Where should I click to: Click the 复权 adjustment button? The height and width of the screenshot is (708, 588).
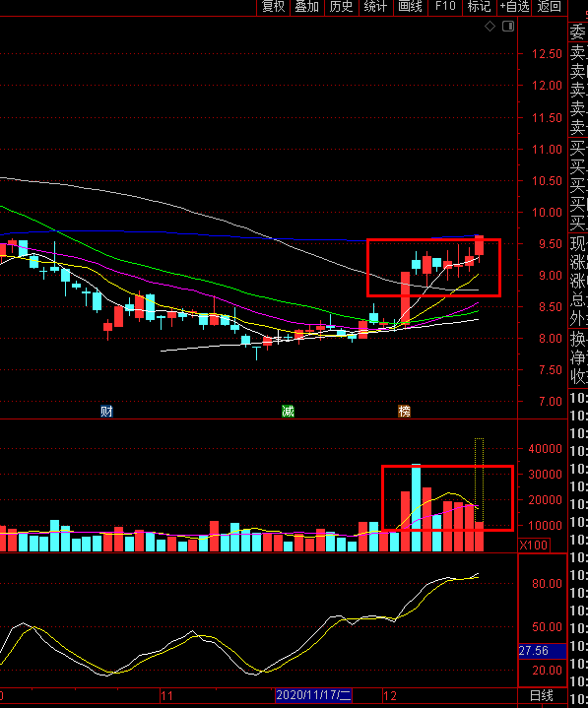tap(274, 7)
